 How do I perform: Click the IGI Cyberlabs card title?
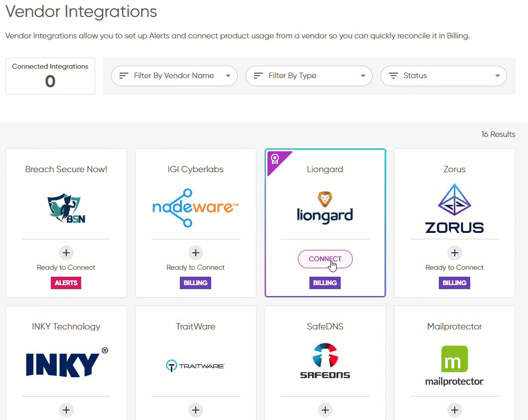point(195,169)
